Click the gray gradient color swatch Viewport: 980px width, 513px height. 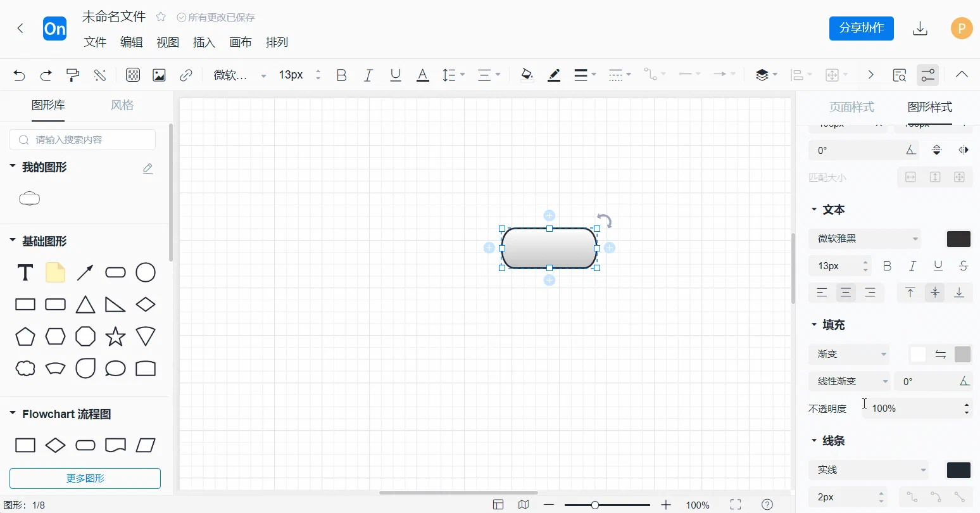click(962, 354)
